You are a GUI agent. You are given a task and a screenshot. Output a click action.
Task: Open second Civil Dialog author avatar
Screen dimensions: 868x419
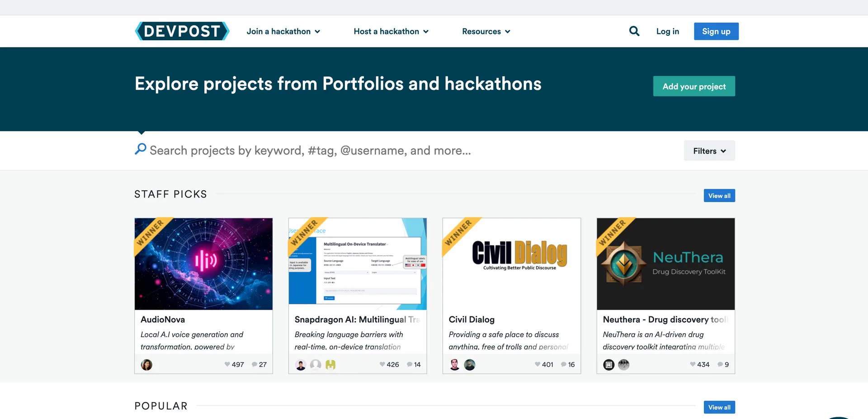click(470, 364)
